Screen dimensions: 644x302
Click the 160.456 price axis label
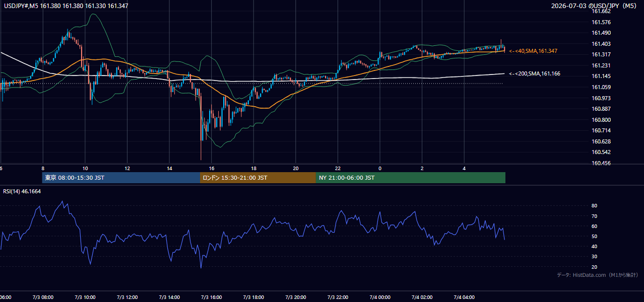coord(601,163)
